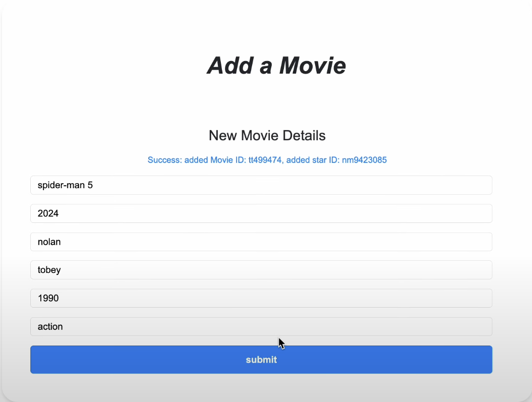The image size is (532, 402).
Task: Click the New Movie Details subheading
Action: click(x=267, y=136)
